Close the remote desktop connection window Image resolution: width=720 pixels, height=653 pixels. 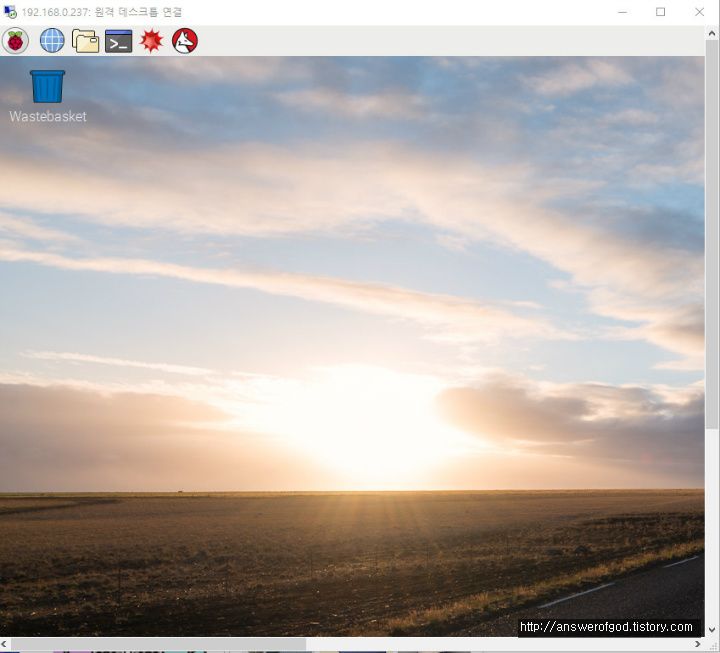click(x=699, y=12)
